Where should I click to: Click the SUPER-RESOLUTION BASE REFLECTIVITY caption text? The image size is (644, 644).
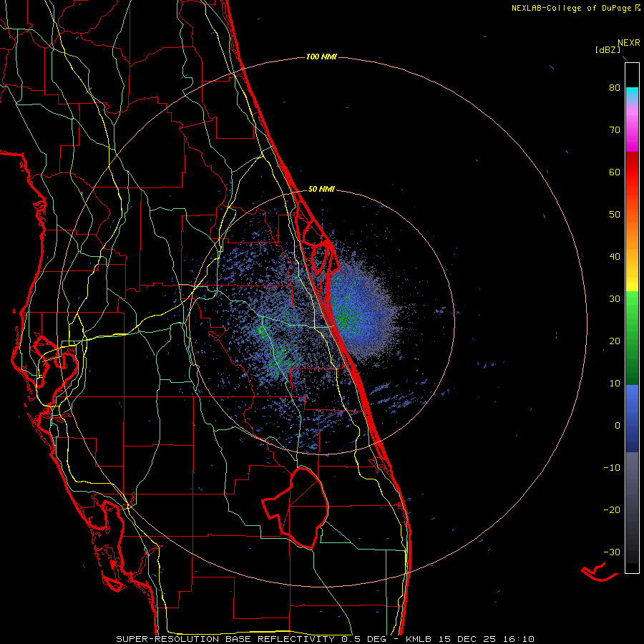(225, 639)
